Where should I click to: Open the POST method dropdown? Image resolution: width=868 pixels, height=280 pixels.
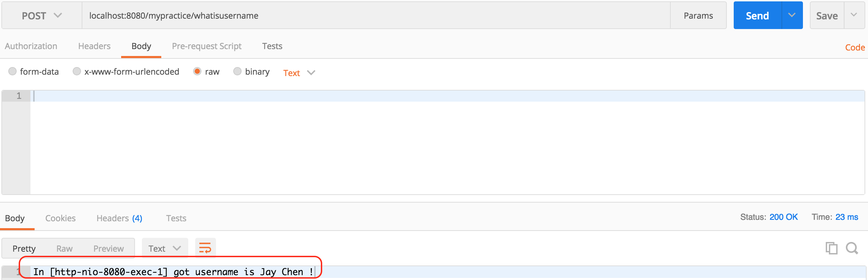tap(42, 16)
